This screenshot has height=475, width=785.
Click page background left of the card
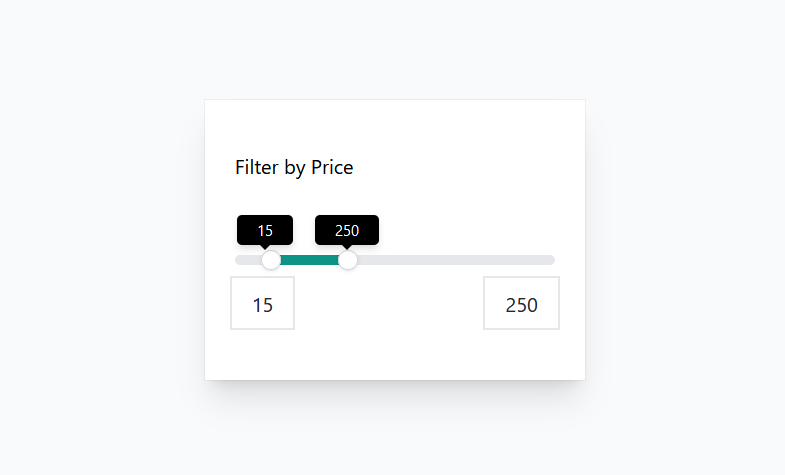[x=100, y=240]
